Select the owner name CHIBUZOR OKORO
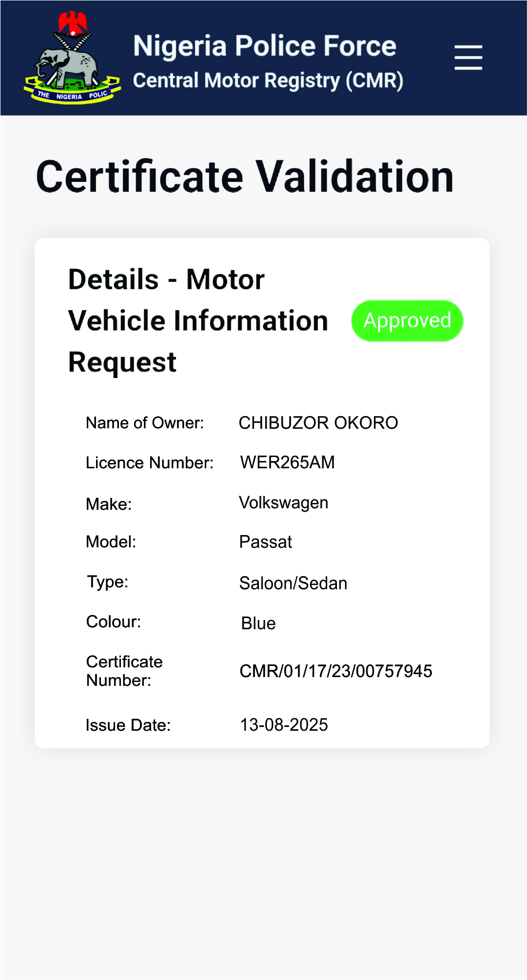The height and width of the screenshot is (980, 527). click(318, 423)
